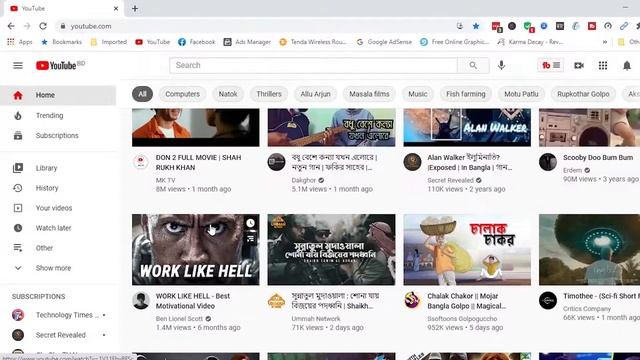Open the YouTube apps grid
The image size is (640, 360).
[x=603, y=65]
